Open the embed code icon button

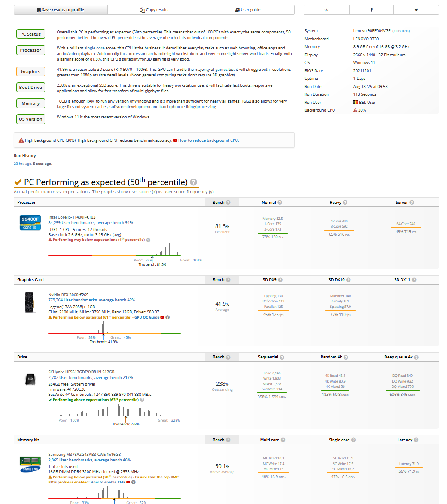click(326, 9)
